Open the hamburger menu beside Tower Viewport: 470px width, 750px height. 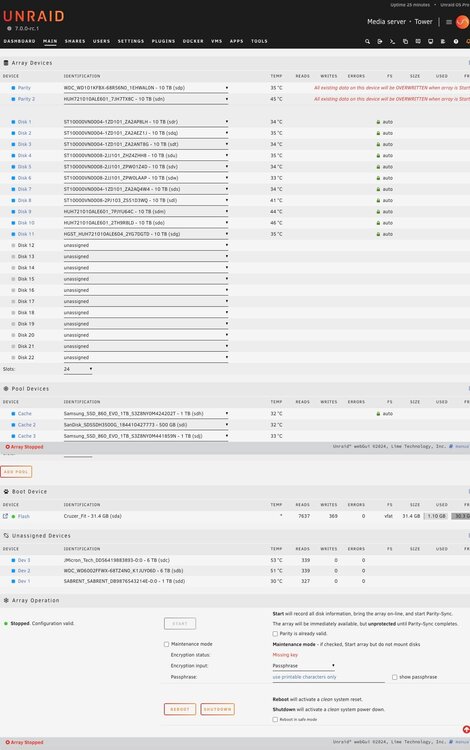(448, 22)
